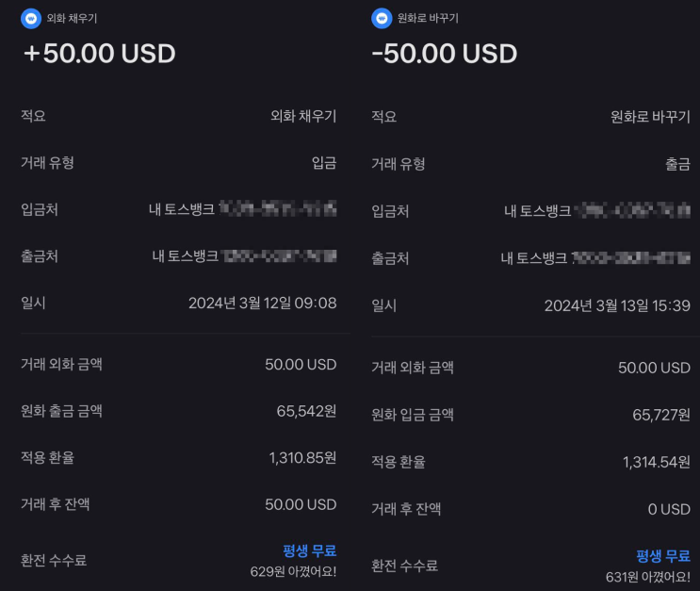Tap 평생 무료 link above 631원 아꼈어요
The image size is (700, 591).
click(662, 555)
